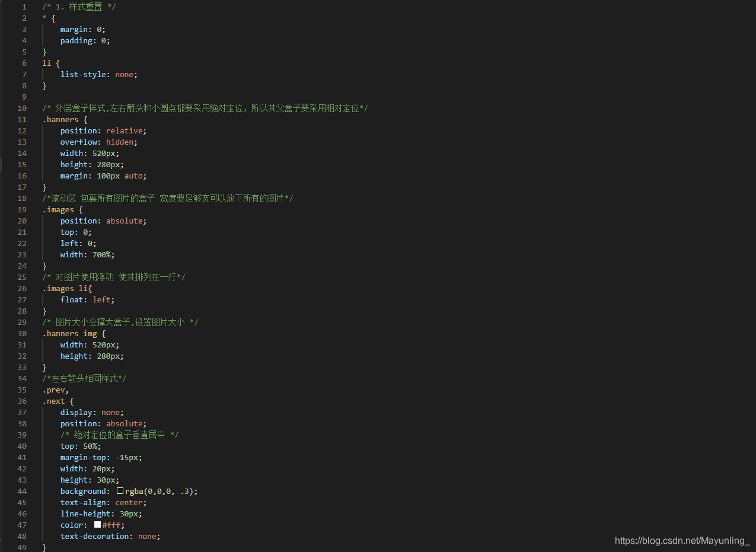Click gutter line number 14

22,153
